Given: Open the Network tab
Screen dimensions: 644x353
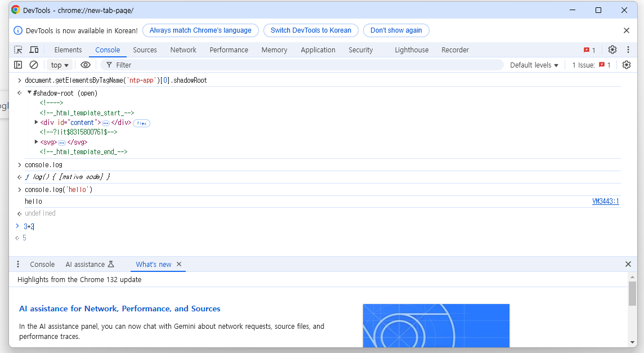Looking at the screenshot, I should 183,50.
